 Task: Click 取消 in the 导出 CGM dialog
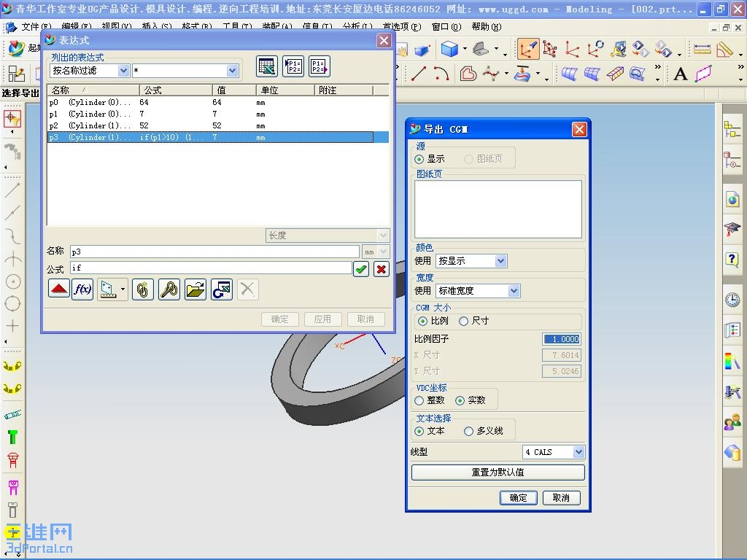(561, 498)
